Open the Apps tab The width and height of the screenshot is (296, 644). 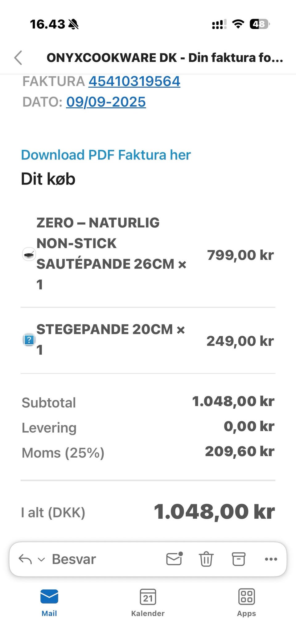(x=246, y=602)
